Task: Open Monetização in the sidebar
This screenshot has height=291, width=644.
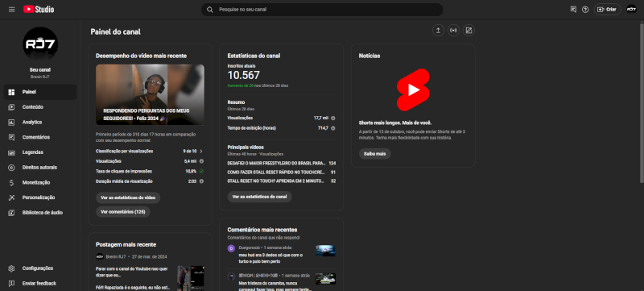Action: point(40,182)
